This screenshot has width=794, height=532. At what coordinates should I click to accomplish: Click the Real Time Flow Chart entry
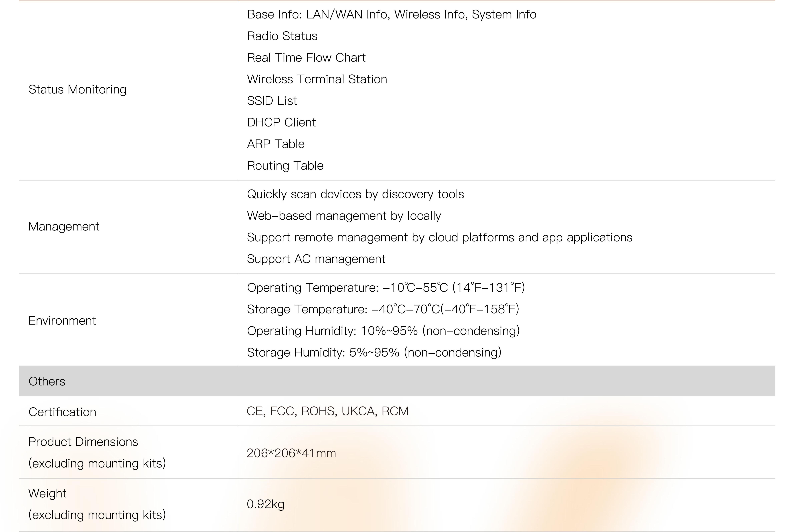[306, 58]
